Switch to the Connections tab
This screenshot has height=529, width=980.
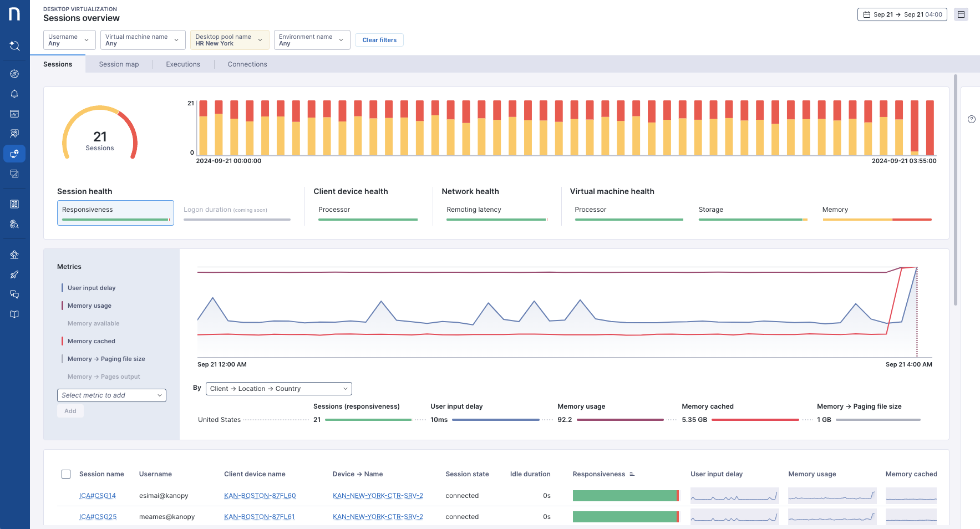pyautogui.click(x=247, y=64)
